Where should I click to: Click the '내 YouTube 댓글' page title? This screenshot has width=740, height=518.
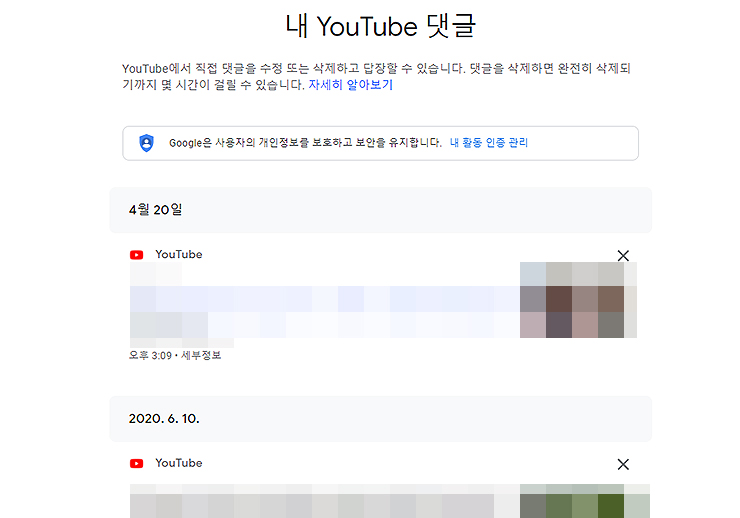pos(381,26)
